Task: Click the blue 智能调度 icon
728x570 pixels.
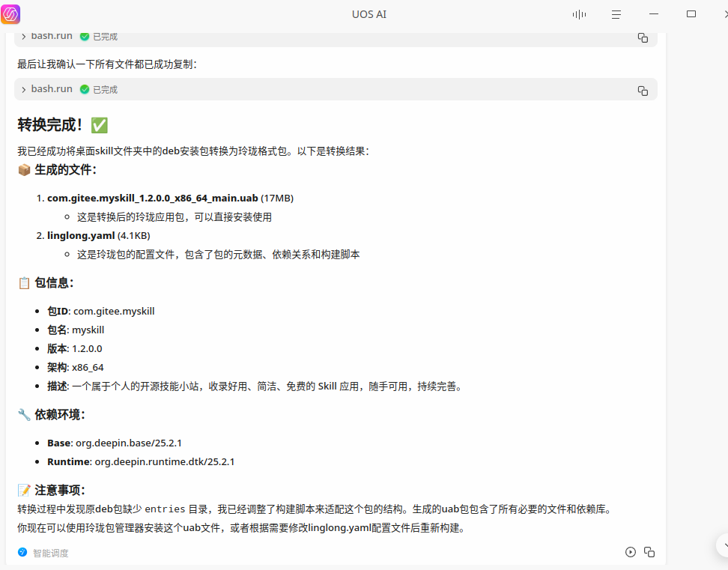Action: (22, 552)
